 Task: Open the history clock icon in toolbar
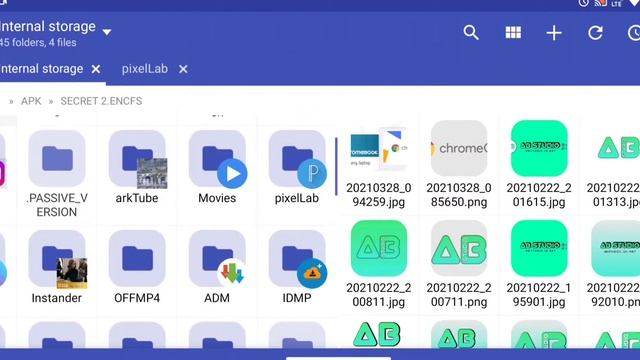(x=634, y=33)
